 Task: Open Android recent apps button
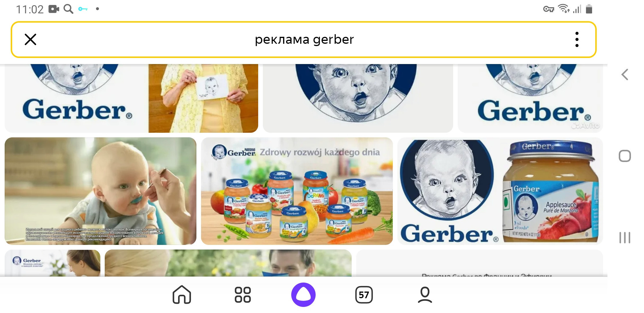pos(625,238)
